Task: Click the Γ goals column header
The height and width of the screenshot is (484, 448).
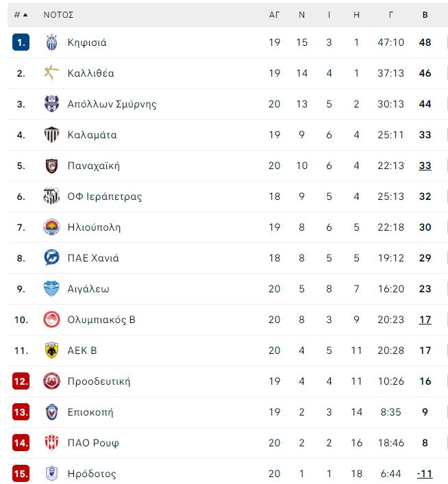Action: [391, 15]
